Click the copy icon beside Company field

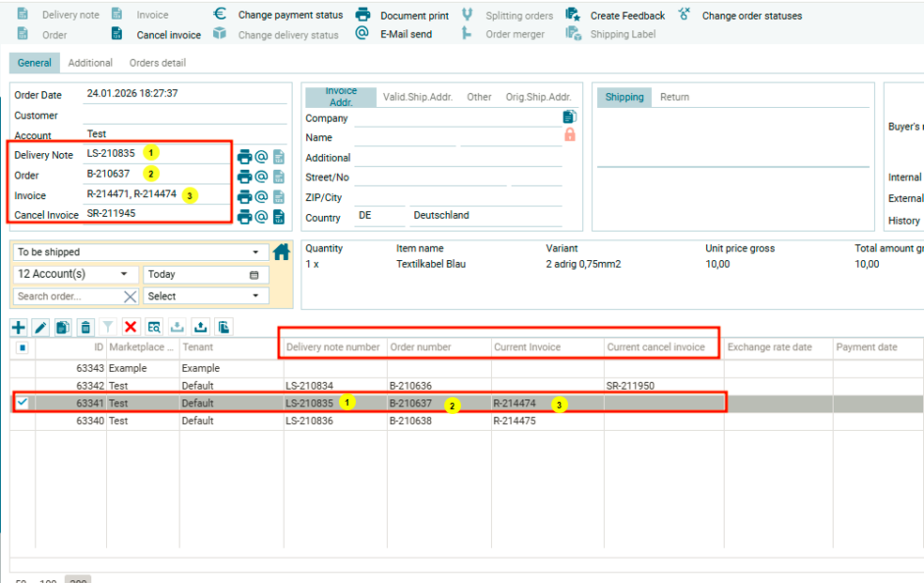pyautogui.click(x=569, y=117)
